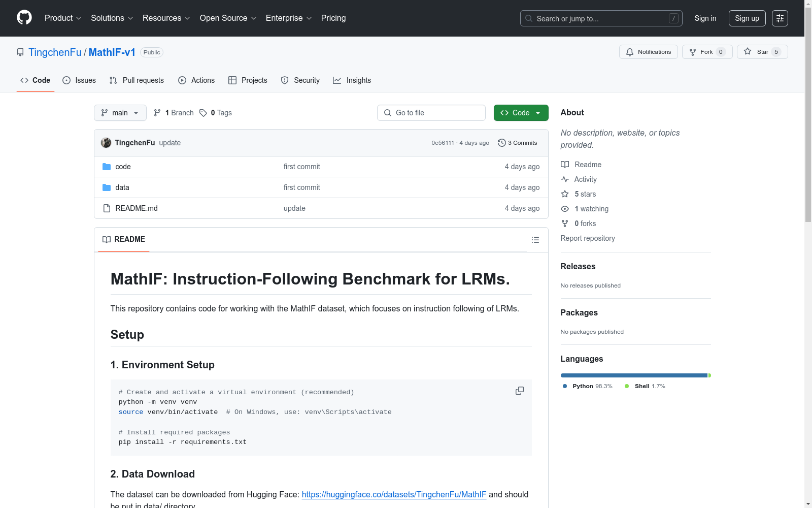Click the fork count badge 0

[721, 52]
